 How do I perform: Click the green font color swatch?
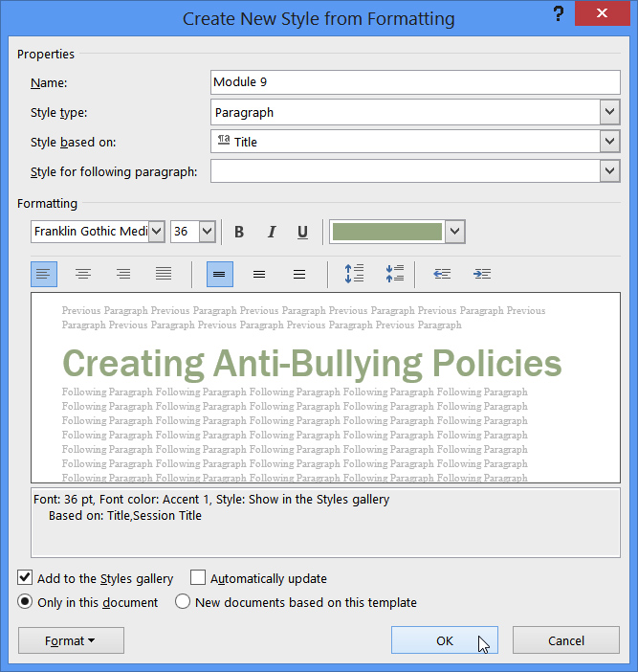coord(387,232)
